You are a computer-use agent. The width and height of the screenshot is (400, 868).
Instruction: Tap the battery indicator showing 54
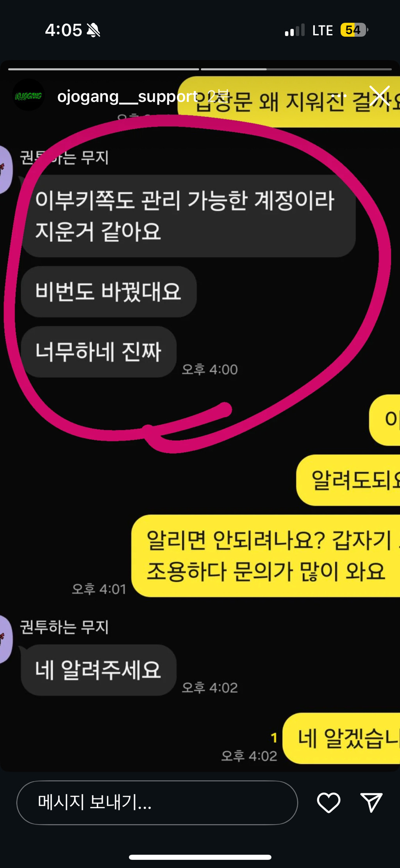coord(354,30)
